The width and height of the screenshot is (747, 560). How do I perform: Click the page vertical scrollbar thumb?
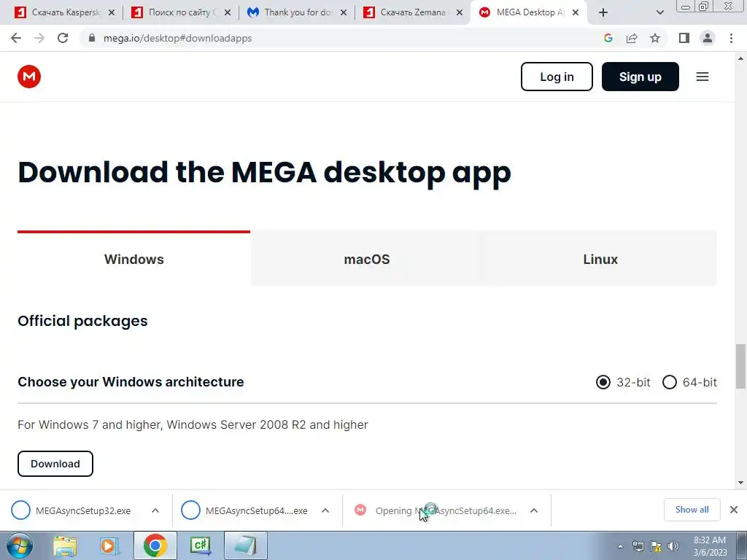pyautogui.click(x=740, y=366)
